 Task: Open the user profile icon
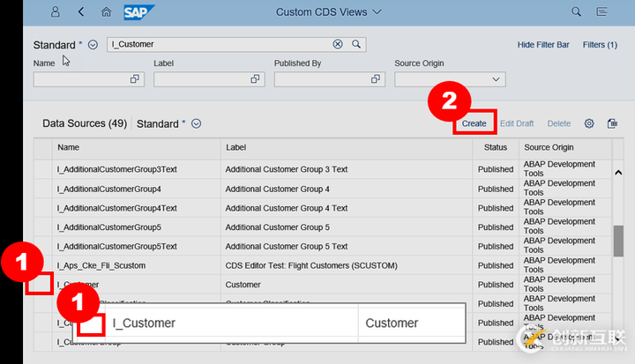56,12
